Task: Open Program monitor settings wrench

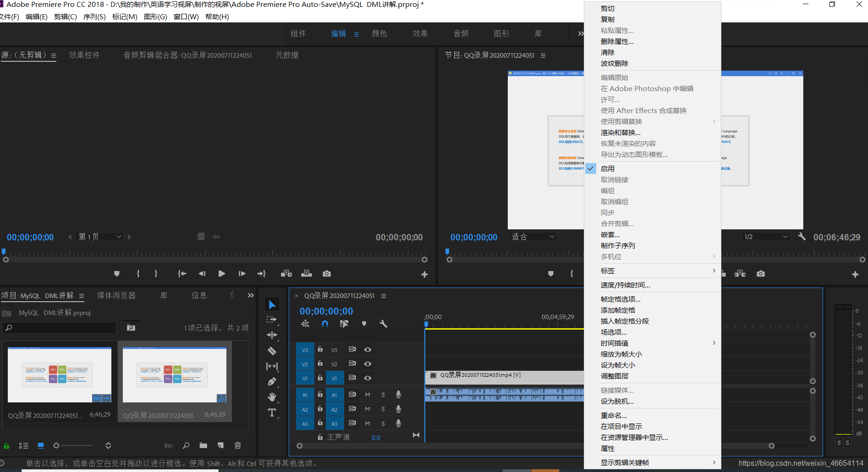Action: point(802,237)
